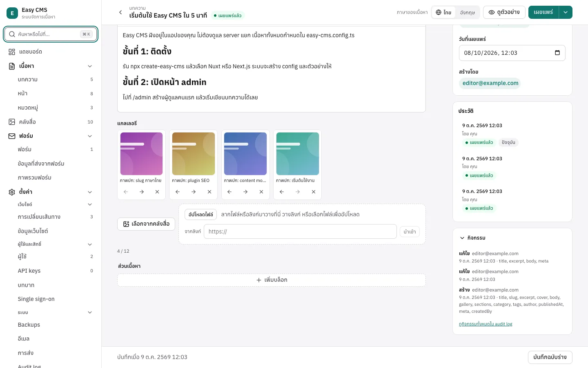Click เลือกจากคลังสื่อ button
Viewport: 588px width, 368px height.
pos(146,224)
